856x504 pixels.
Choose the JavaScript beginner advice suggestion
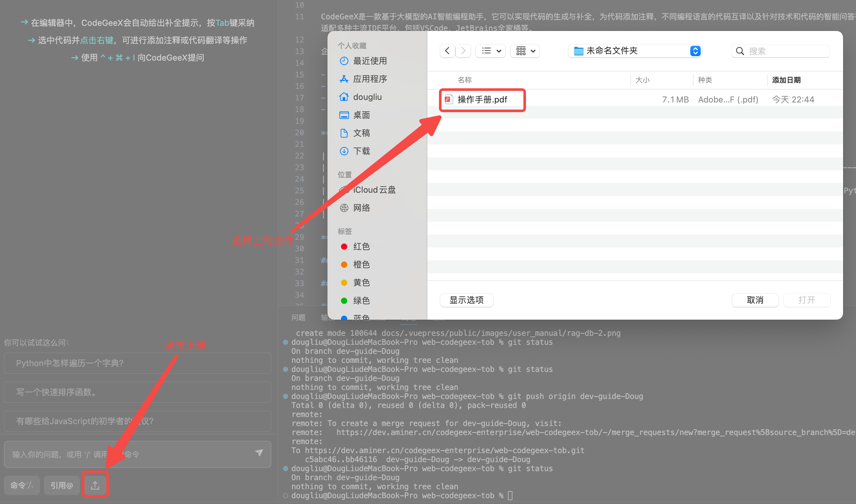coord(137,421)
